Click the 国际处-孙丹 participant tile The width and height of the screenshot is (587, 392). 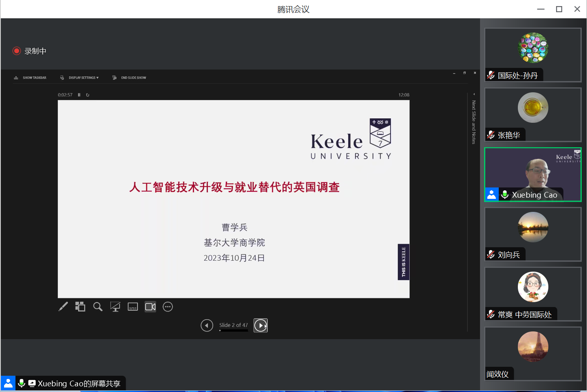[x=533, y=55]
